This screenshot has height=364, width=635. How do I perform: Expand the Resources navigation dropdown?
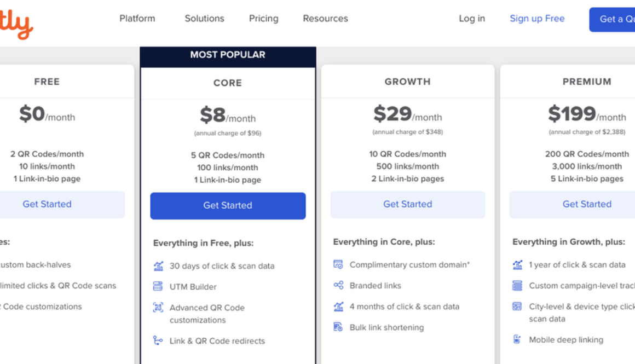(x=325, y=18)
